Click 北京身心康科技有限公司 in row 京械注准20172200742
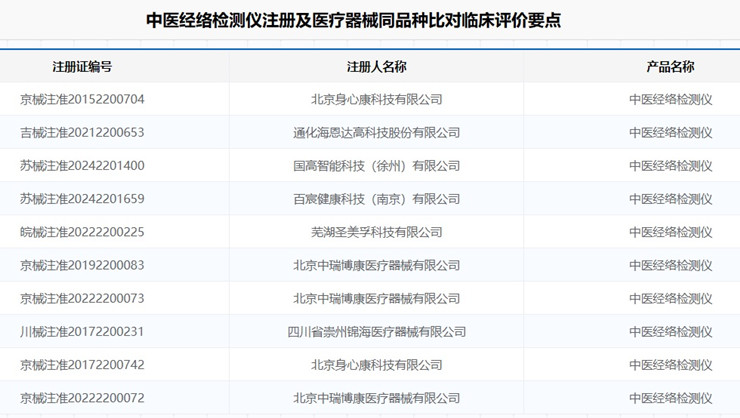This screenshot has width=740, height=418. pyautogui.click(x=377, y=365)
